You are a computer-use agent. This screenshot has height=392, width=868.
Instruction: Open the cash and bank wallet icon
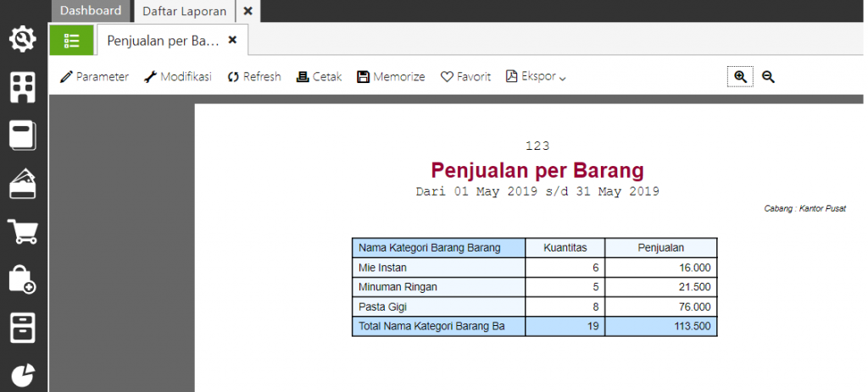[x=23, y=184]
